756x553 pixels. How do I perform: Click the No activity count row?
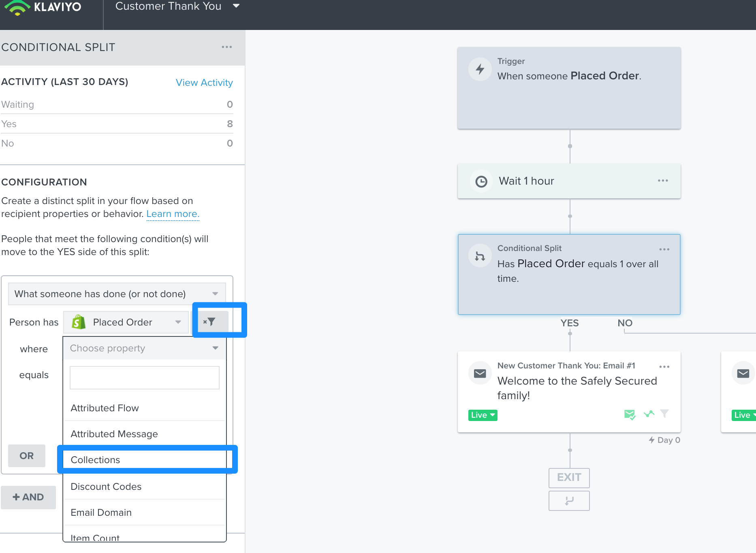click(x=117, y=143)
